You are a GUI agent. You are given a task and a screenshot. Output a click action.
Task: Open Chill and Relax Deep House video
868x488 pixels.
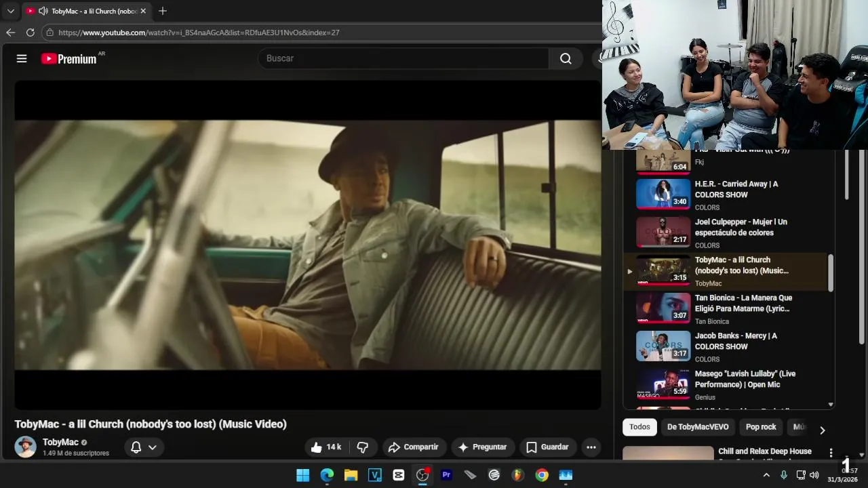point(765,451)
